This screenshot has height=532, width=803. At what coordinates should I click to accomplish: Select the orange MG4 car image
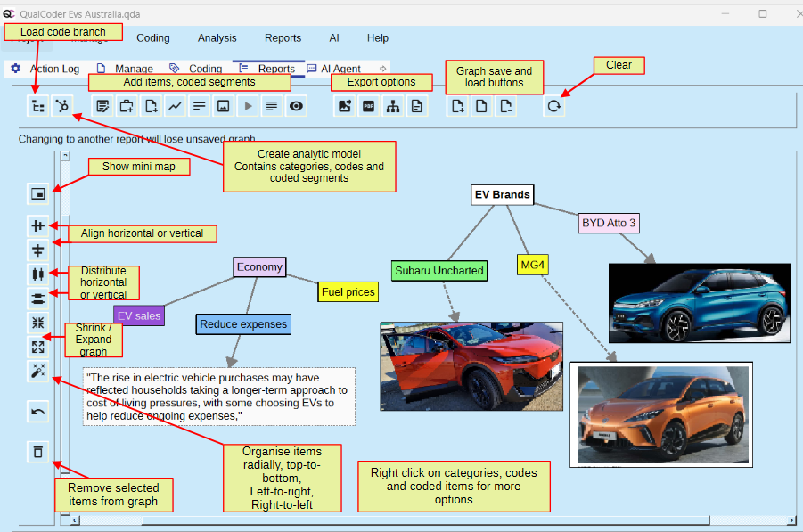[661, 414]
